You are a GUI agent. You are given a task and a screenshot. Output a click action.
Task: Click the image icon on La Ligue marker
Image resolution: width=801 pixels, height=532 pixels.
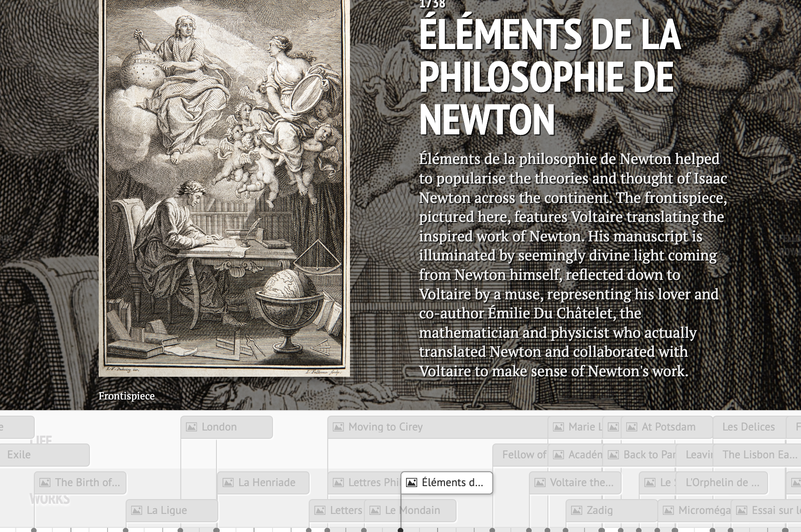[x=137, y=511]
